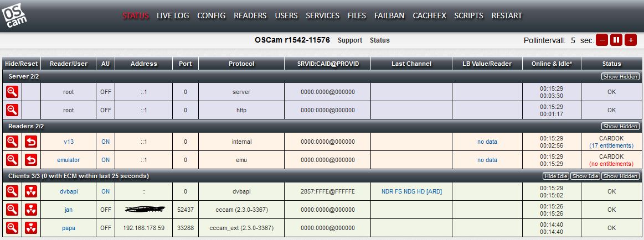Click the Reader/User column header
Image resolution: width=644 pixels, height=240 pixels.
[69, 64]
